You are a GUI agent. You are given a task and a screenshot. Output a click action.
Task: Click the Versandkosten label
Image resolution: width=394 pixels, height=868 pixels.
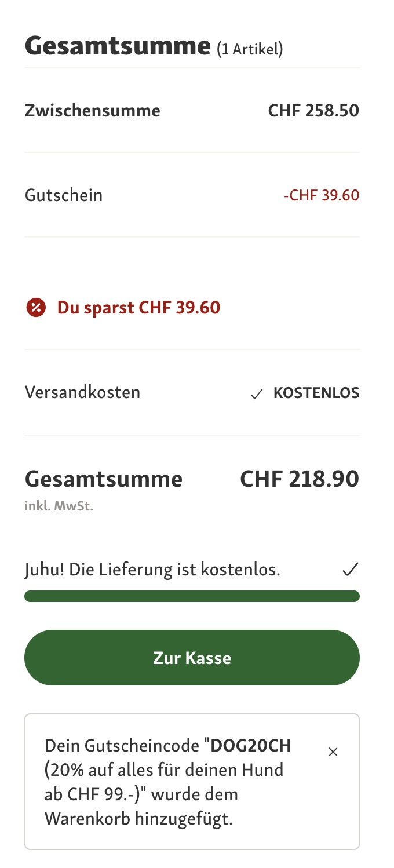click(x=82, y=392)
